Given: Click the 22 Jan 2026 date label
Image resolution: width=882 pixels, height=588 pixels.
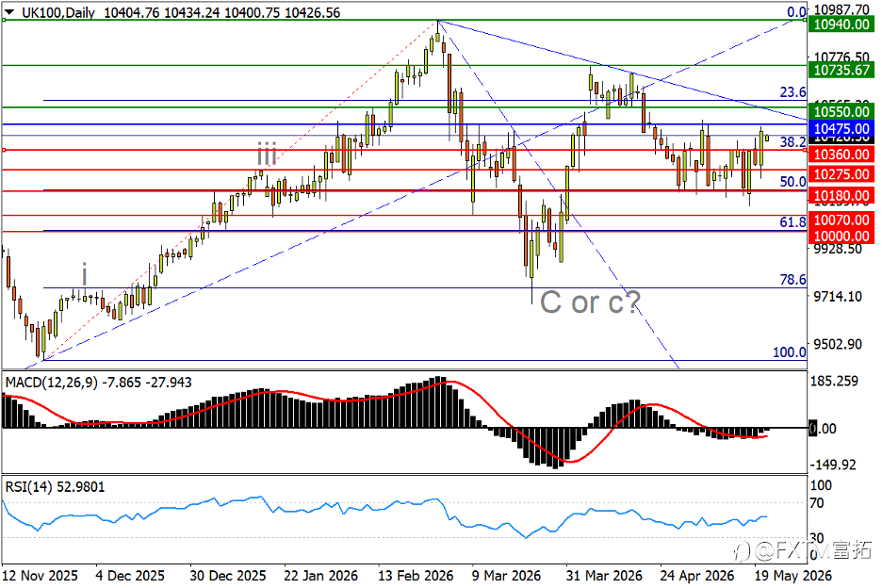Looking at the screenshot, I should click(x=320, y=576).
